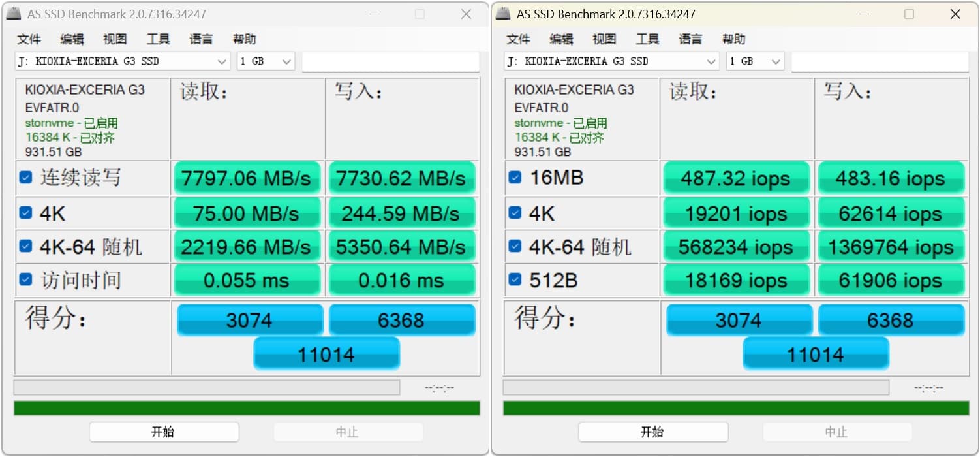Open the KIOXIA drive dropdown in right window

click(612, 61)
